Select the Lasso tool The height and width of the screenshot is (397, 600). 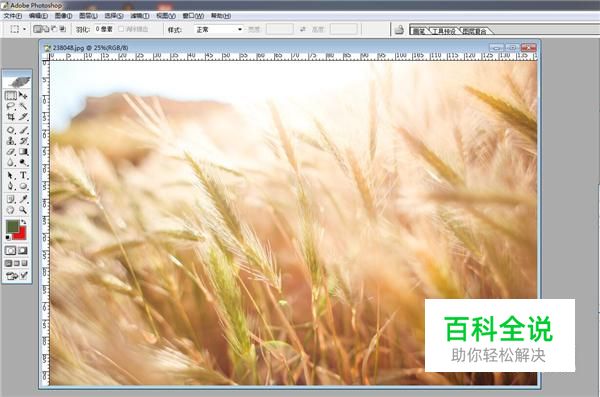pyautogui.click(x=10, y=106)
